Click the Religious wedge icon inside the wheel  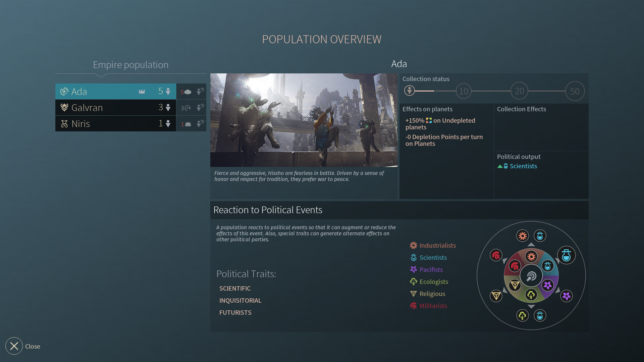[515, 285]
